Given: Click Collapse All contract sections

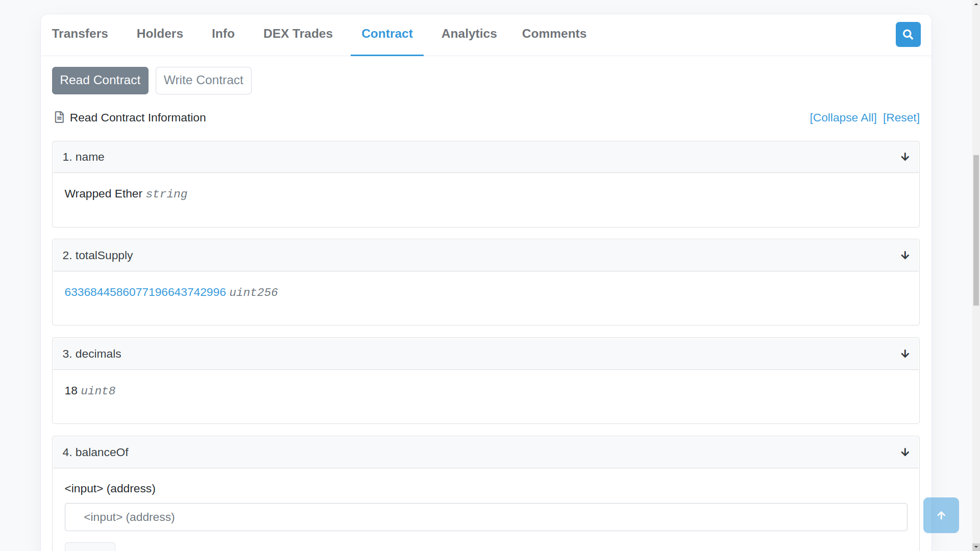Looking at the screenshot, I should pyautogui.click(x=843, y=118).
